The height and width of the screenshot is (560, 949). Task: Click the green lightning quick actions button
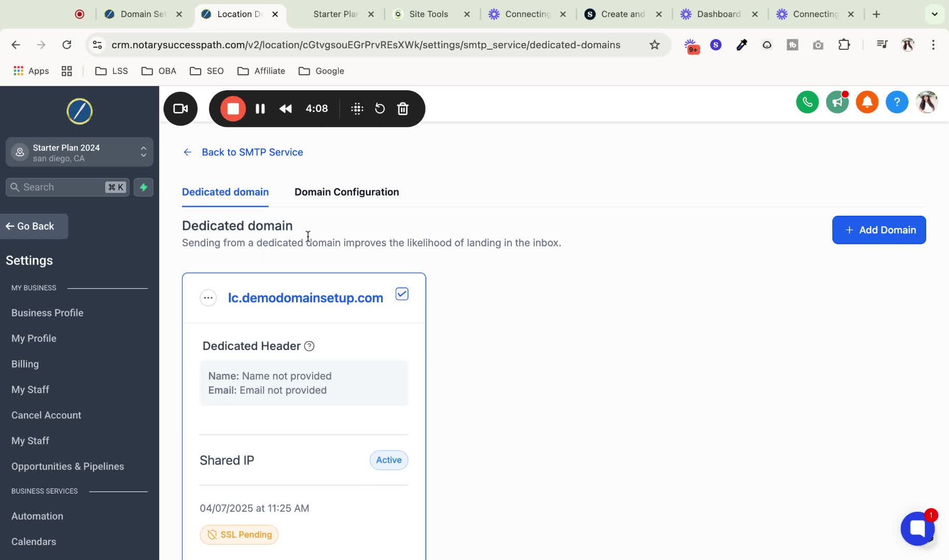(x=144, y=187)
